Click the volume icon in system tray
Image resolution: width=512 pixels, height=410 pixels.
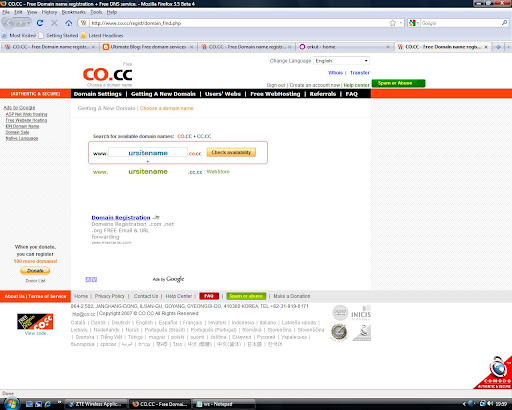point(490,404)
